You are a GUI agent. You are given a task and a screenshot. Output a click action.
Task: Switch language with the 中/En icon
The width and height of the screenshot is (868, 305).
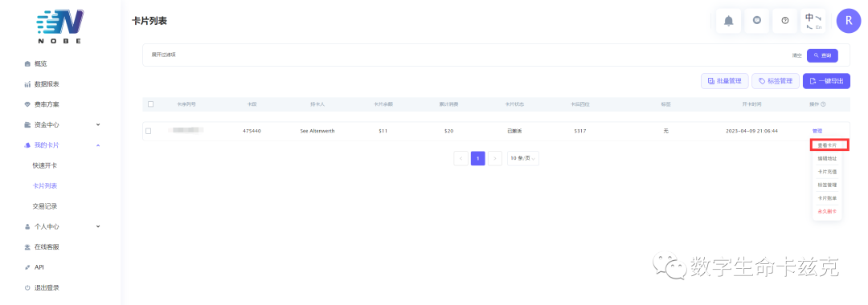(x=813, y=21)
